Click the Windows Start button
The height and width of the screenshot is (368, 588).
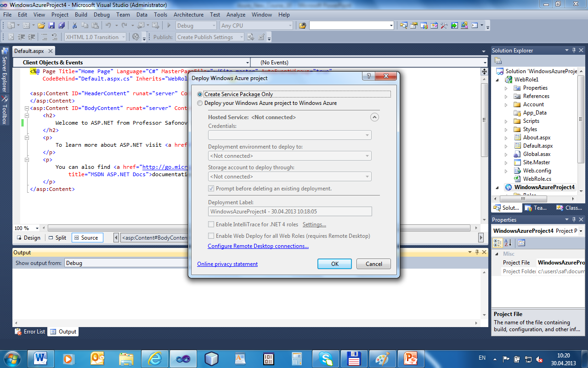point(12,358)
